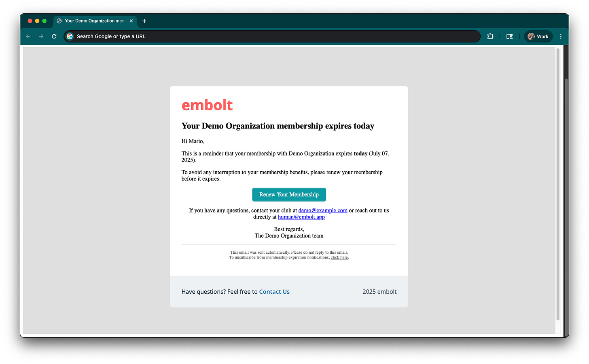Follow the Contact Us footer link
Image resolution: width=589 pixels, height=364 pixels.
(274, 292)
